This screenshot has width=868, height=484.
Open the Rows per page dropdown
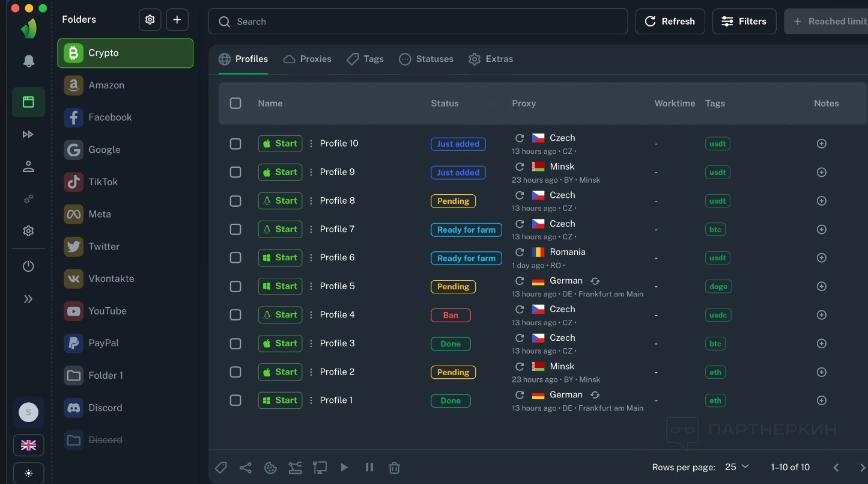737,467
